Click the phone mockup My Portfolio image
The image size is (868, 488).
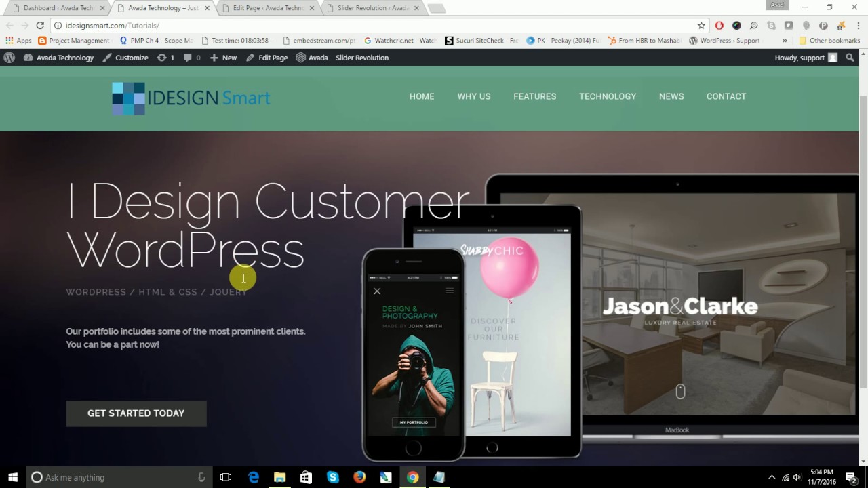pos(414,355)
